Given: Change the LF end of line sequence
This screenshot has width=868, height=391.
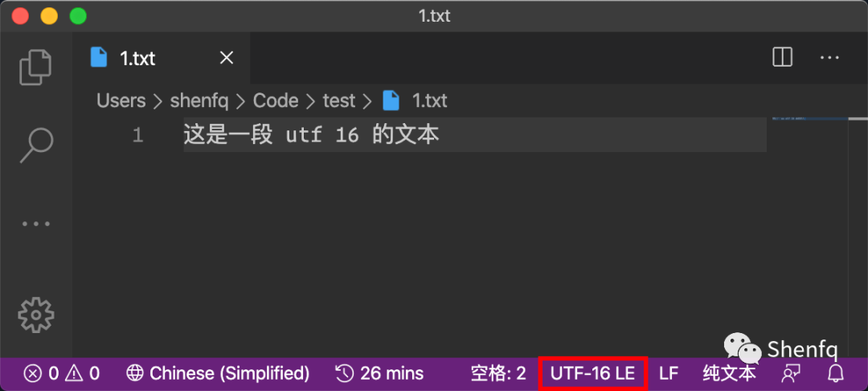Looking at the screenshot, I should (669, 373).
